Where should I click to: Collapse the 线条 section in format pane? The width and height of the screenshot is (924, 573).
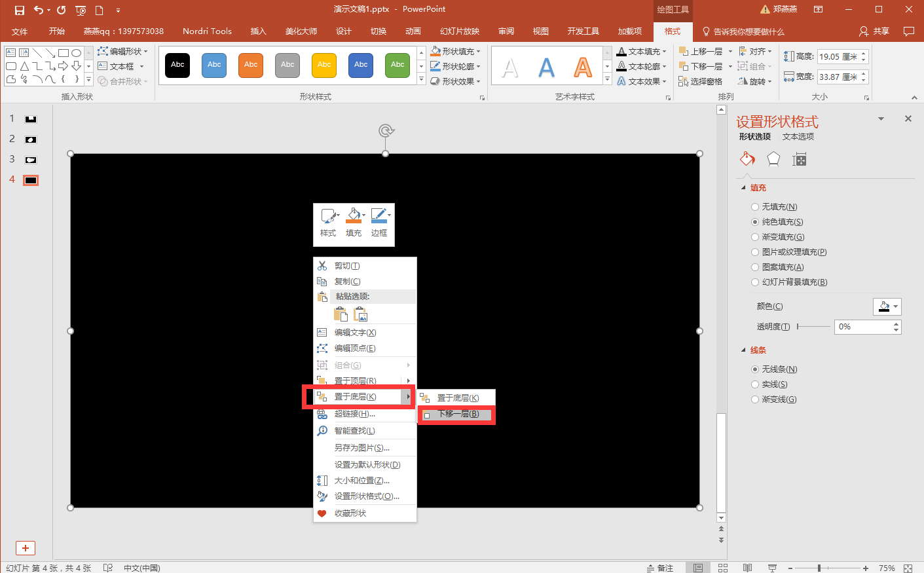pyautogui.click(x=743, y=350)
